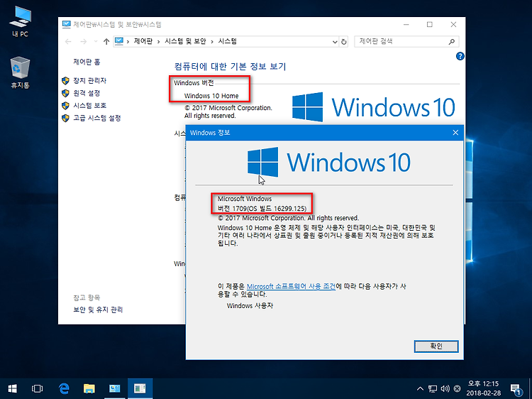Click the Microsoft 소프트웨어 사용 조건 link
Viewport: 532px width, 399px height.
pyautogui.click(x=291, y=286)
